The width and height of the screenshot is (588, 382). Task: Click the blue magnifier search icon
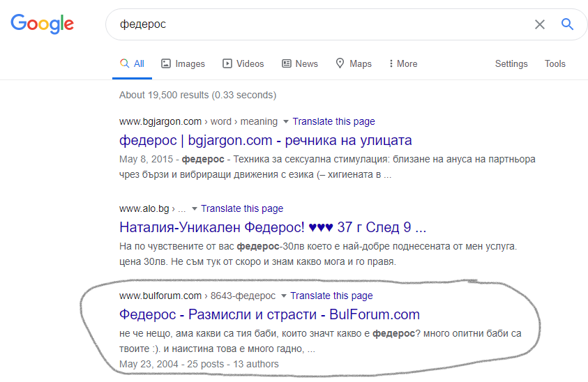click(x=567, y=24)
